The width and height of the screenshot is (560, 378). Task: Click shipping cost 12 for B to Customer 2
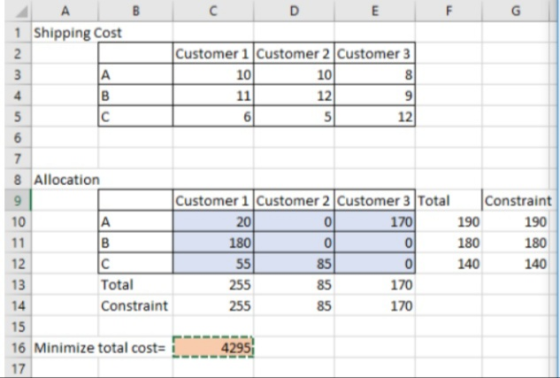click(294, 96)
